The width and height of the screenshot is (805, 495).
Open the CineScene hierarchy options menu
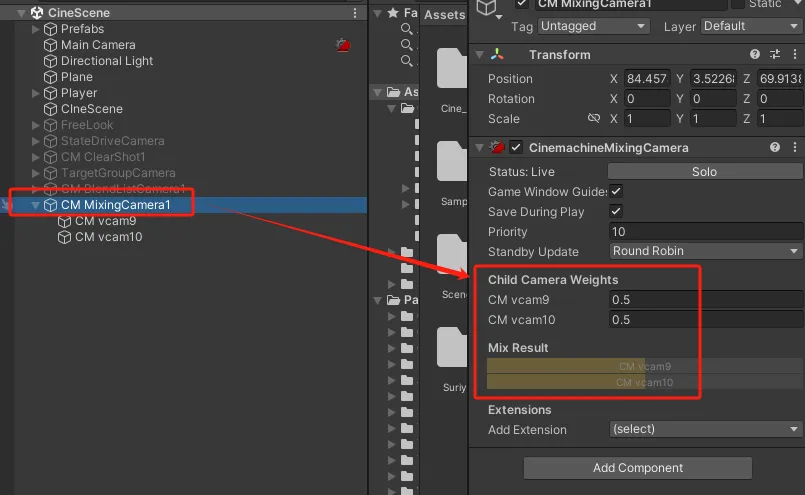point(355,13)
